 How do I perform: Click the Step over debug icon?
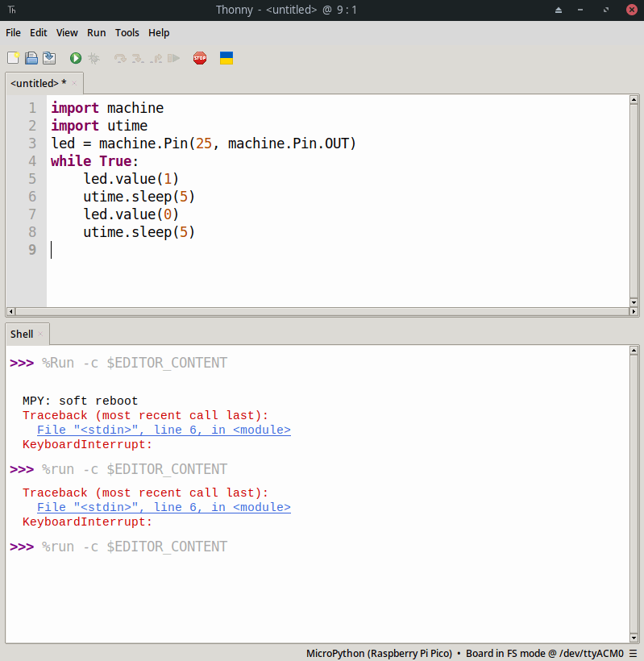(x=120, y=58)
